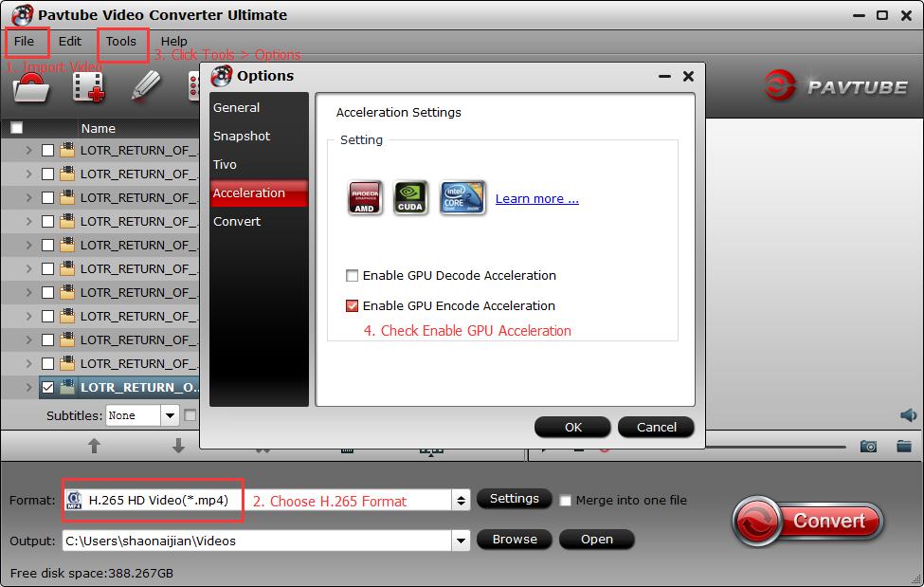Open the Edit menu

69,42
